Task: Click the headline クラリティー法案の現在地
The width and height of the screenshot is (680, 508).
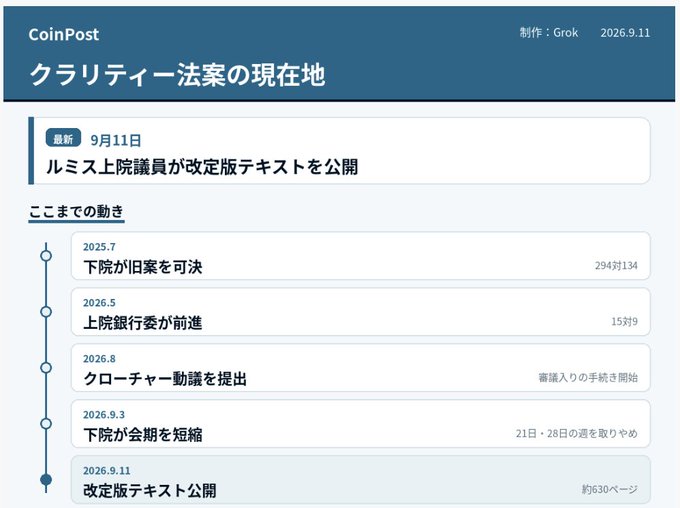Action: [177, 75]
